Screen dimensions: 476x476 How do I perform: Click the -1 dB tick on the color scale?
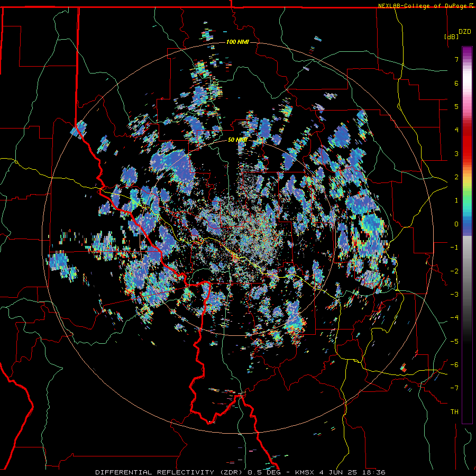point(454,248)
